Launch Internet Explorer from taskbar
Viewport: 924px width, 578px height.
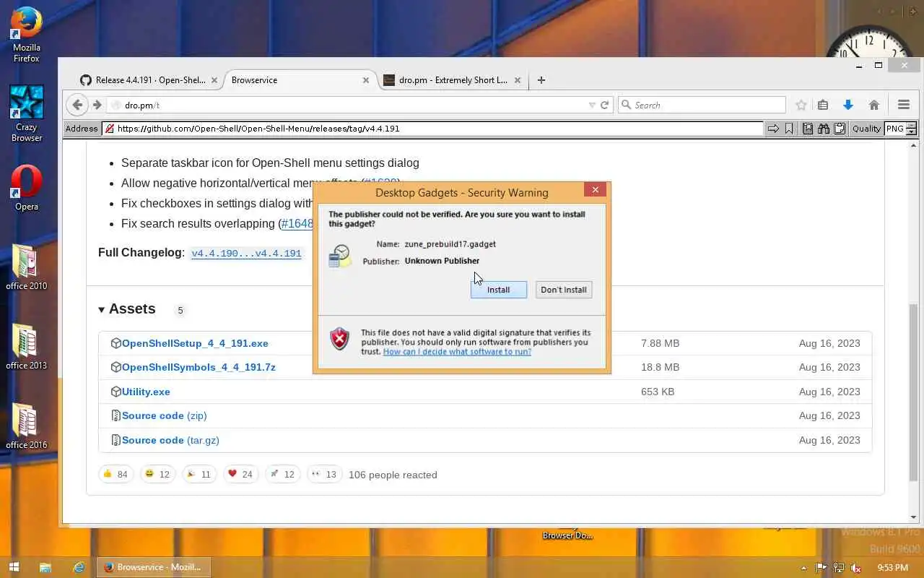pos(79,567)
